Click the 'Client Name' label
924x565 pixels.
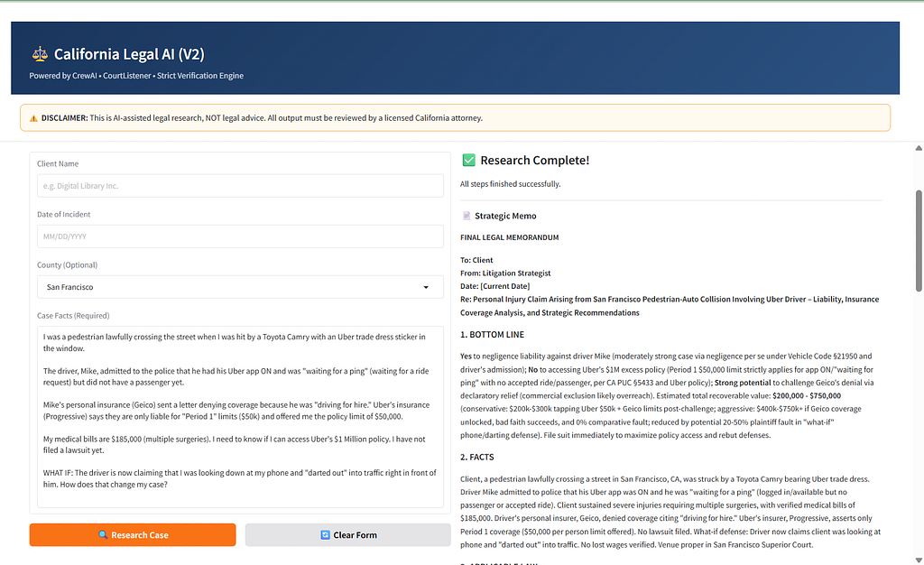pos(58,163)
